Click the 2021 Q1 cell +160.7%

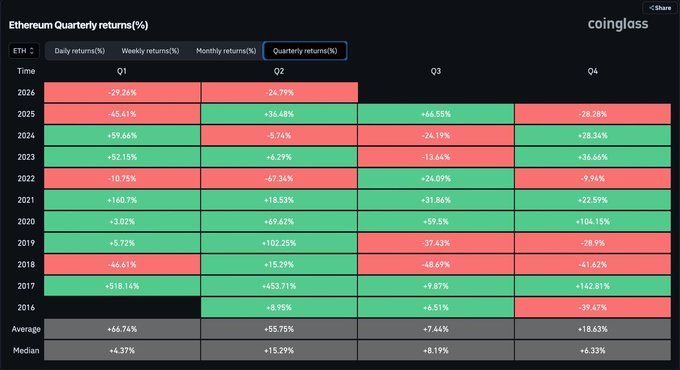point(122,200)
